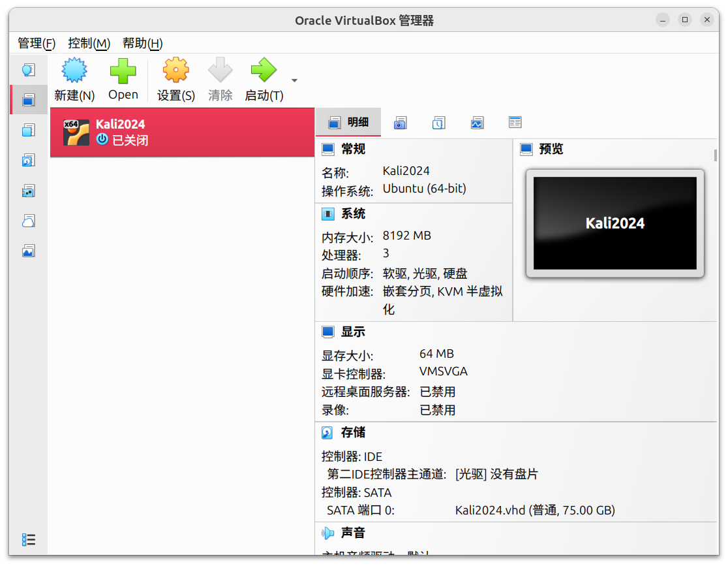Click 已禁用 next to 录像
Screen dimensions: 728x566
tap(437, 410)
